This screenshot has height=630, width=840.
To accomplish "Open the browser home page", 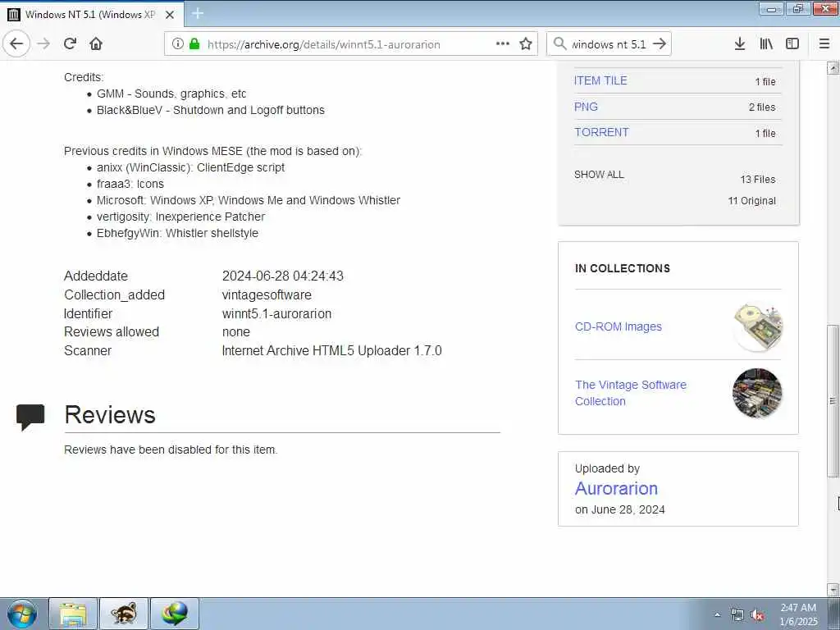I will point(96,43).
